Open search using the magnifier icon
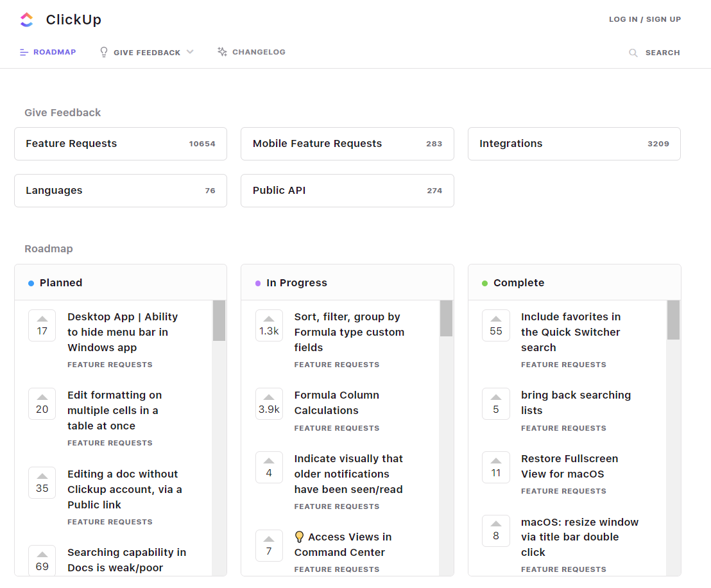Screen dimensions: 711x588 633,53
